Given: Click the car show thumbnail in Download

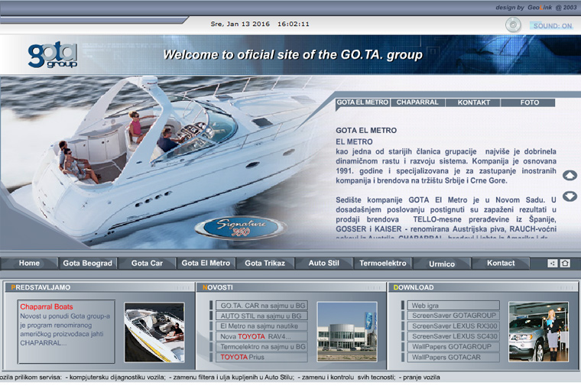Looking at the screenshot, I should (538, 332).
